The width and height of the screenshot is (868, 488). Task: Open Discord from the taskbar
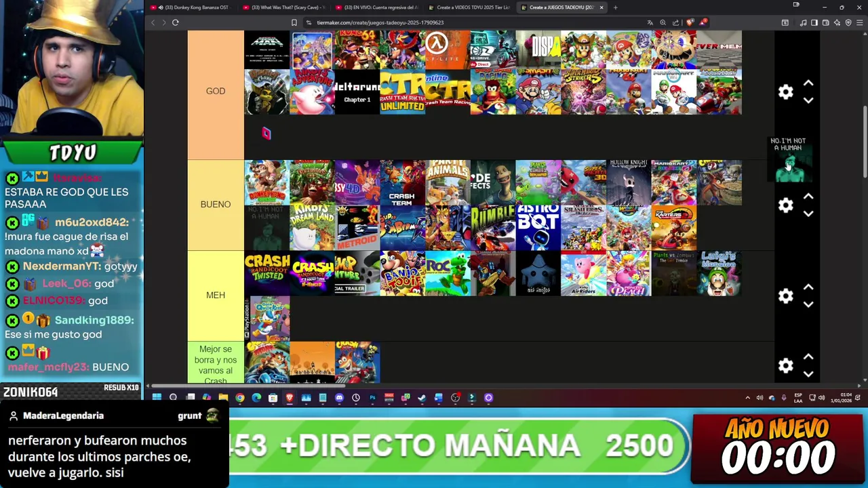(x=340, y=398)
